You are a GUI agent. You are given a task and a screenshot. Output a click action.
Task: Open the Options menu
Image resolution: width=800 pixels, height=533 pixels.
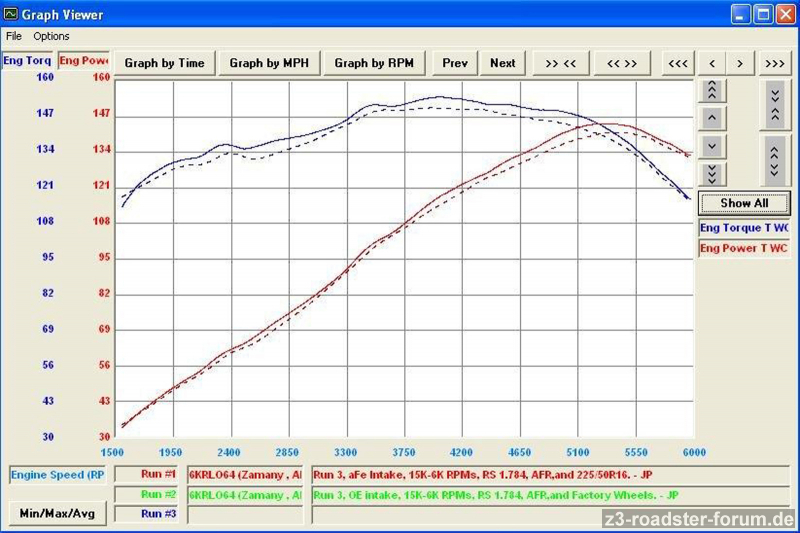tap(51, 36)
